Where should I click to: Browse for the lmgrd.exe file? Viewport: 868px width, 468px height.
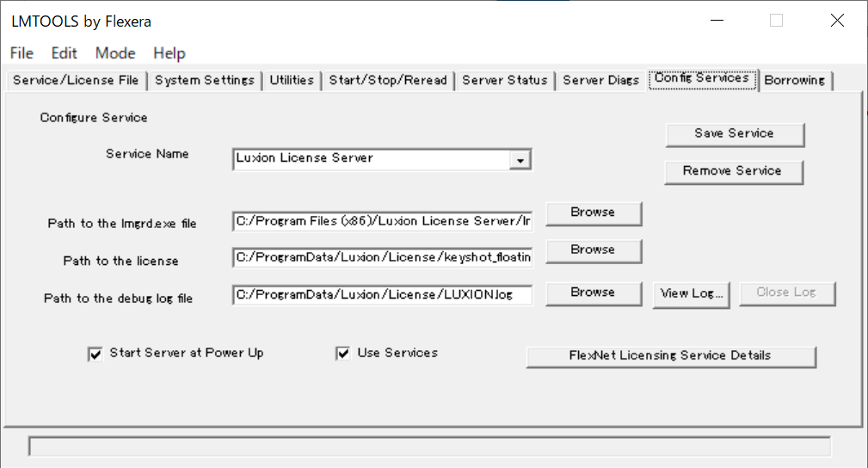(x=594, y=213)
